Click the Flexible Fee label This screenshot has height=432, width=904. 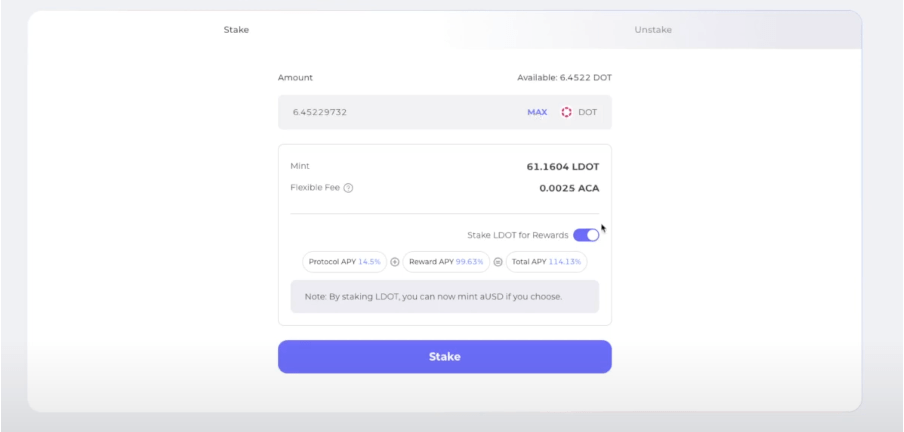coord(314,188)
